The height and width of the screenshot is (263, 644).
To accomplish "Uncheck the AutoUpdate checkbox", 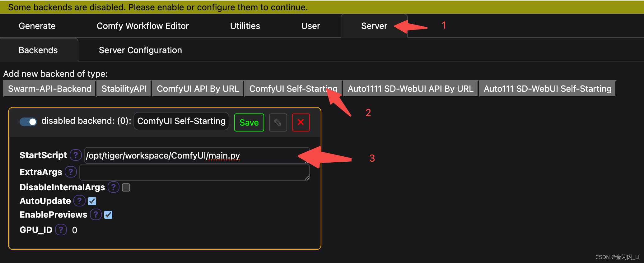I will (92, 201).
